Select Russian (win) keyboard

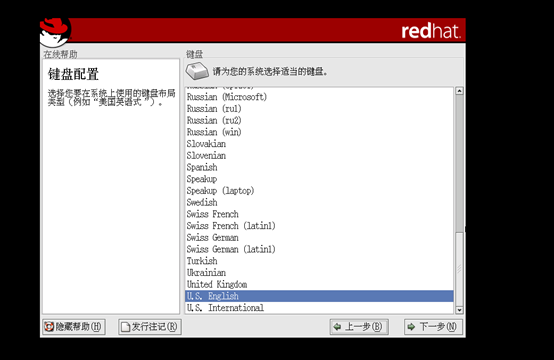(319, 132)
